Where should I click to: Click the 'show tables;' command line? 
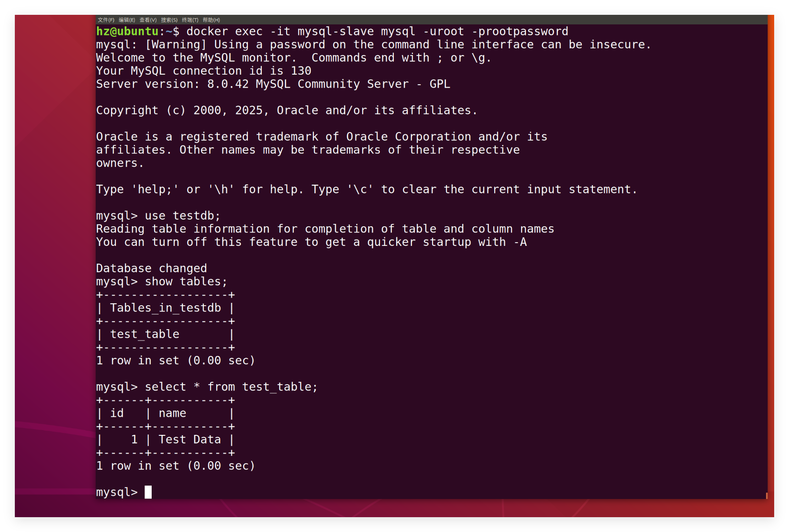coord(186,282)
